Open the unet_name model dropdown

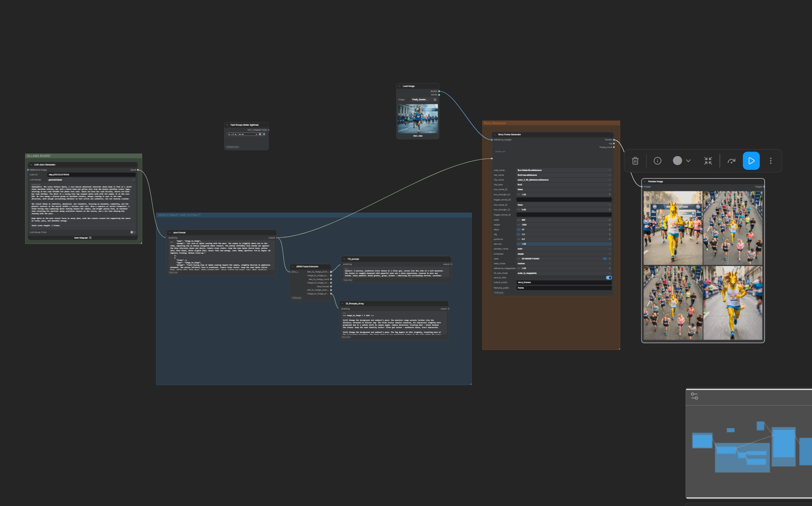[564, 170]
